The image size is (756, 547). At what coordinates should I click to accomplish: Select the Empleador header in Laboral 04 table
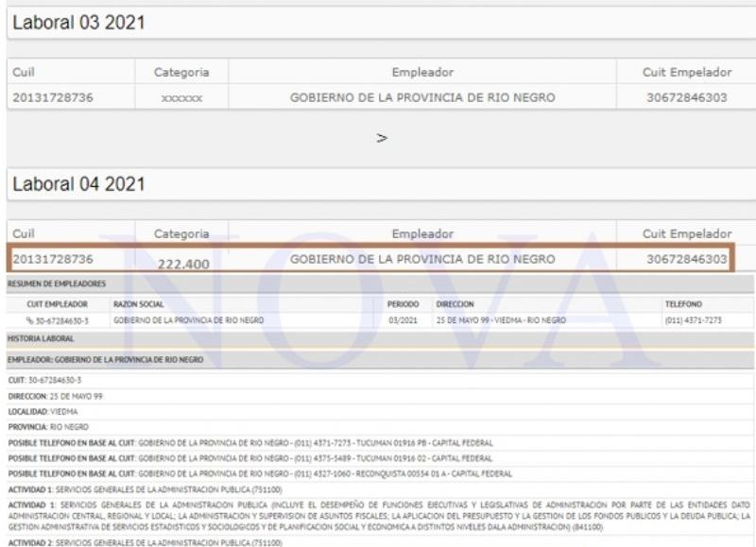pos(422,233)
